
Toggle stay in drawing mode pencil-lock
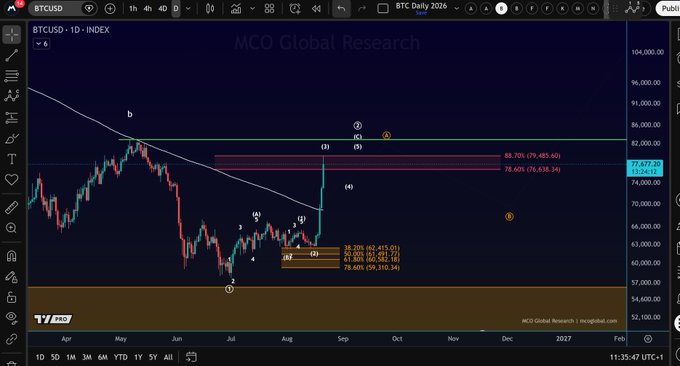[x=12, y=277]
